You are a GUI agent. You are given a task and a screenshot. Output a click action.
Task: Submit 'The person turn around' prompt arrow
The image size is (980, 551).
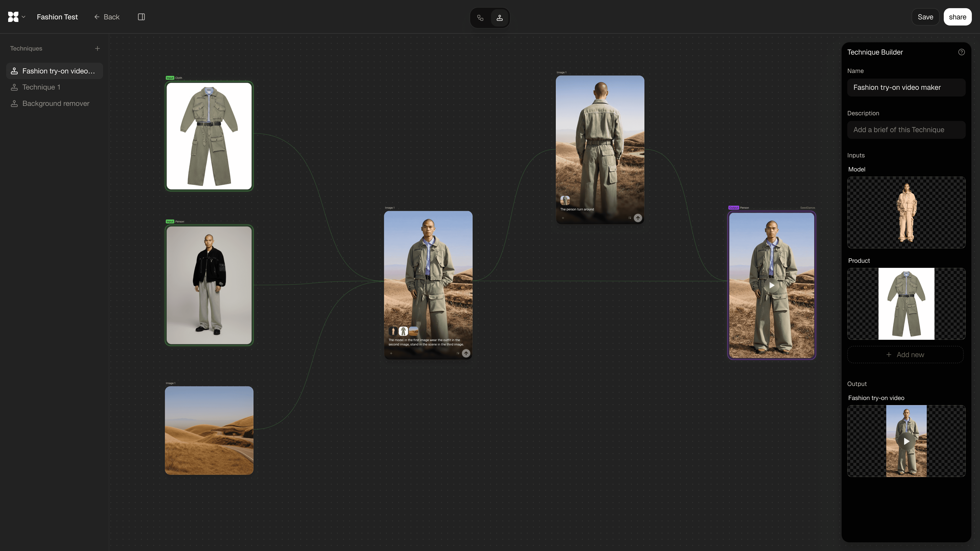point(638,218)
